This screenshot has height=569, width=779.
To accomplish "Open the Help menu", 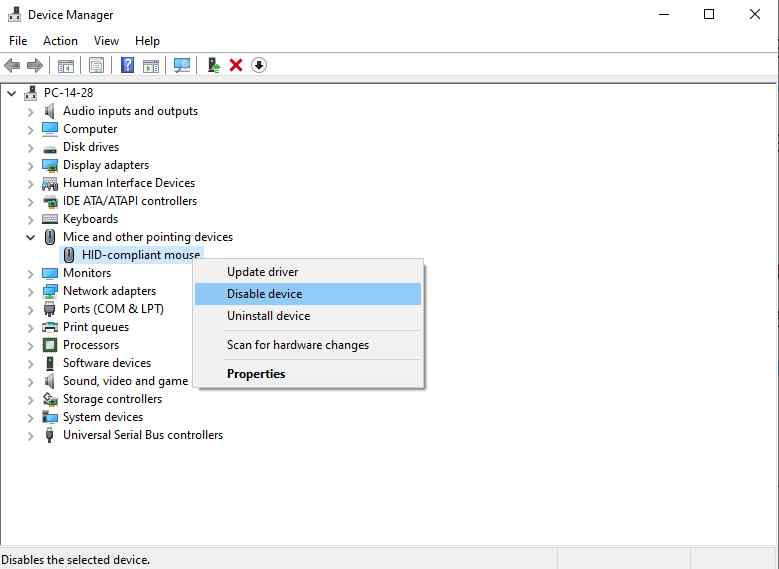I will (147, 41).
